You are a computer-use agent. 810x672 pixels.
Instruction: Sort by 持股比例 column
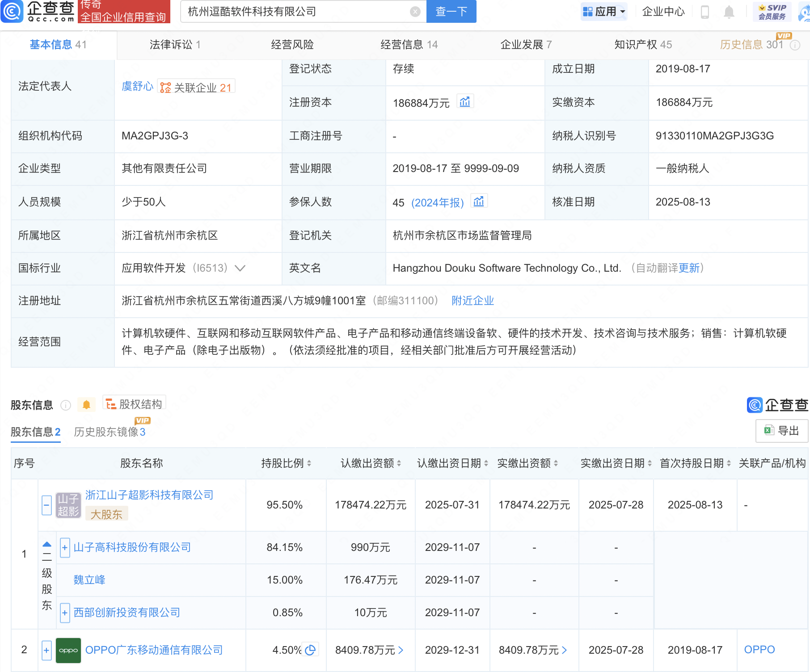287,463
